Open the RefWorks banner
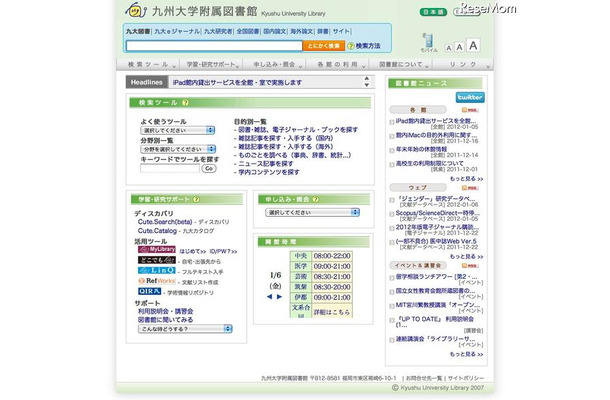Image resolution: width=610 pixels, height=400 pixels. point(157,281)
